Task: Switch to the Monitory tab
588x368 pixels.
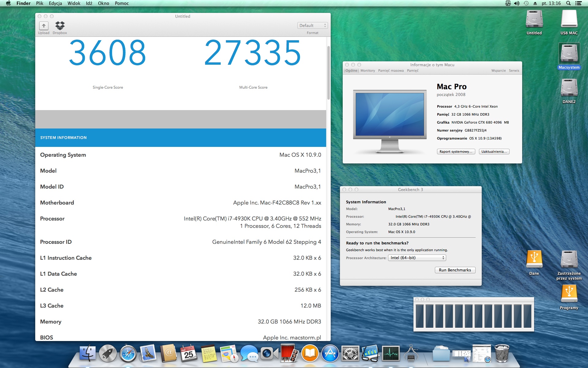Action: point(367,71)
